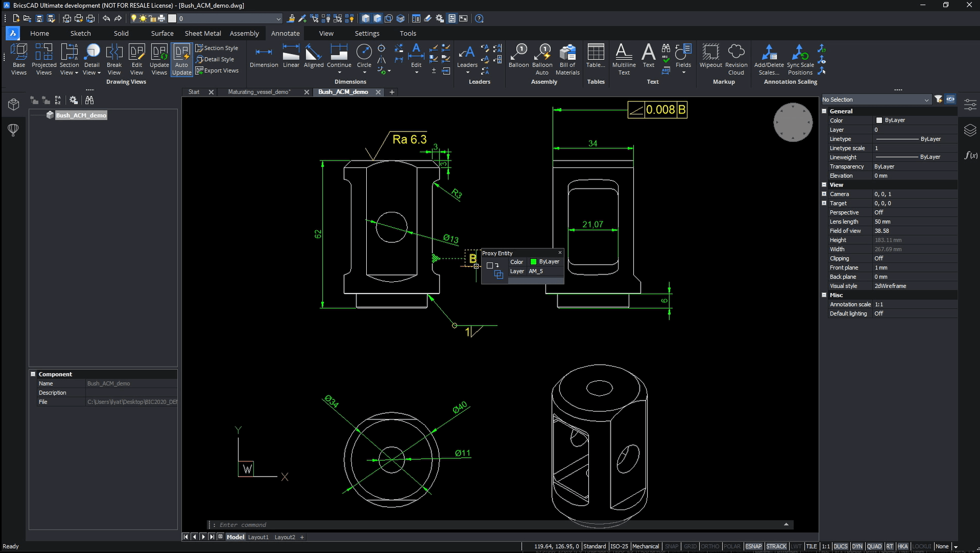Select the Base Views tool
This screenshot has height=553, width=980.
pyautogui.click(x=18, y=58)
